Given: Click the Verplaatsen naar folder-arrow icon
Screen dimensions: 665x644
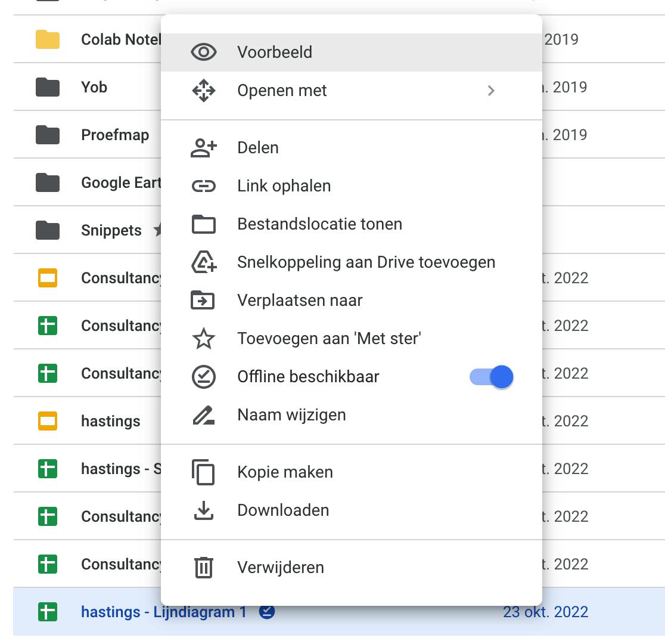Looking at the screenshot, I should [204, 301].
